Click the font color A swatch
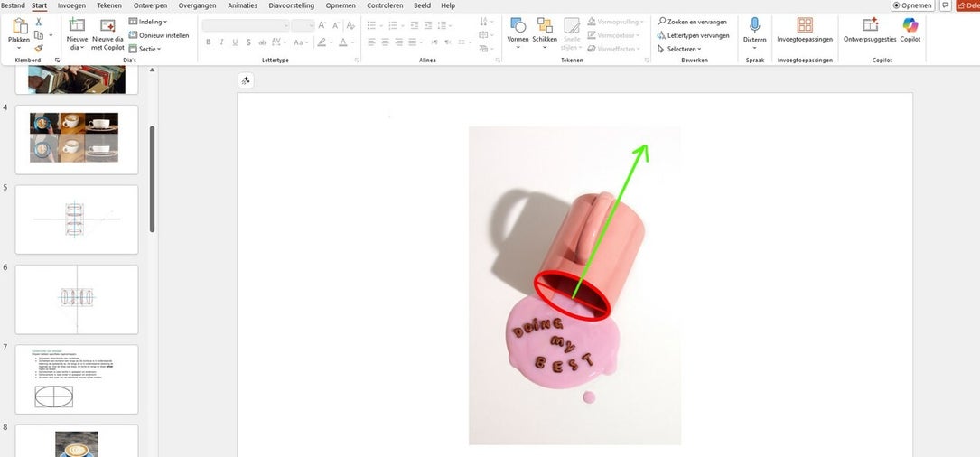980x457 pixels. (x=345, y=42)
